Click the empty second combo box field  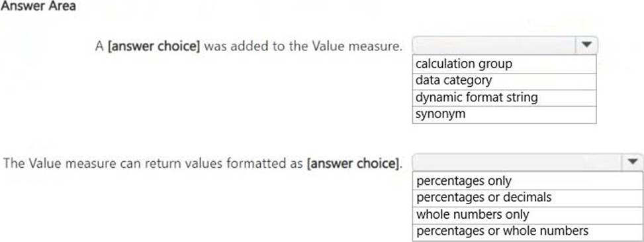tap(518, 162)
